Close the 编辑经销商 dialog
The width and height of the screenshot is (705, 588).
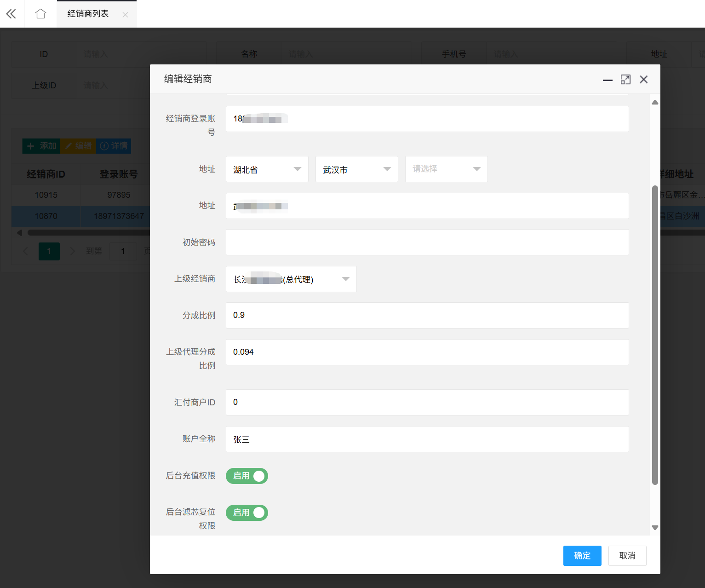click(x=644, y=80)
